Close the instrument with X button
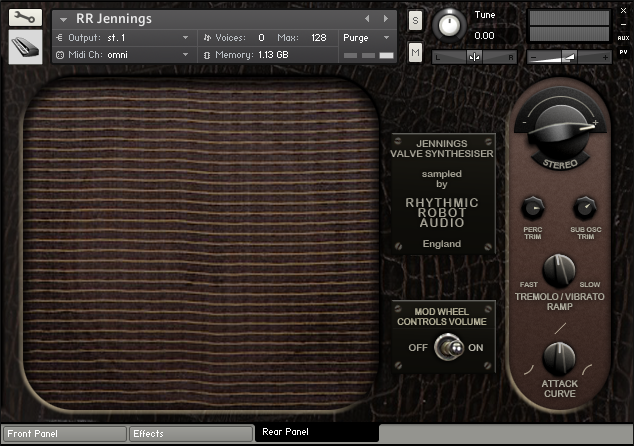This screenshot has height=446, width=634. point(623,11)
